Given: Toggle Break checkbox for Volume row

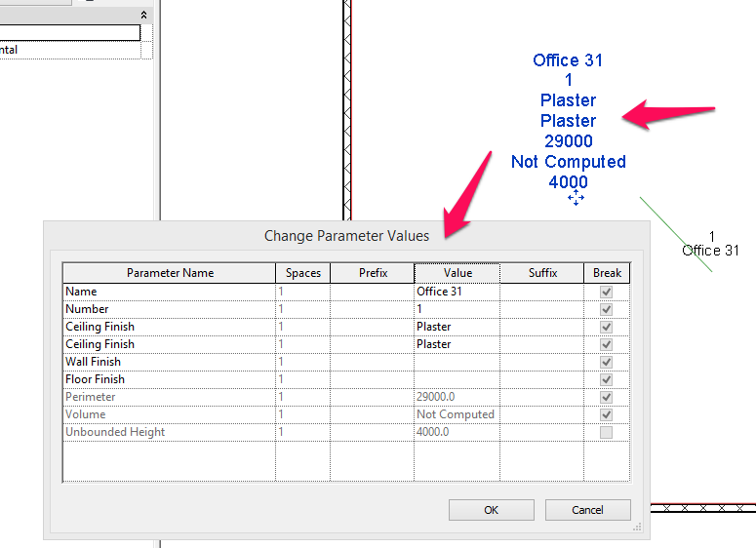Looking at the screenshot, I should 606,415.
